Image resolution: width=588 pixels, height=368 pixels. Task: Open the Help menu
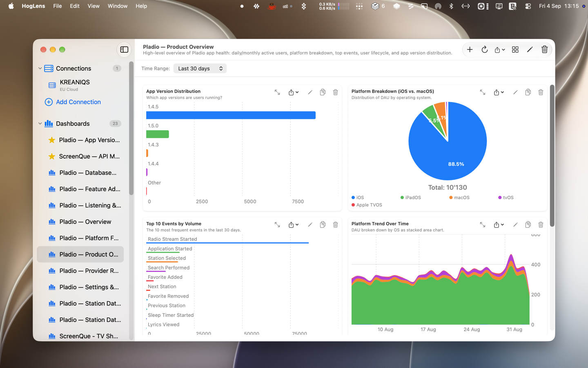click(141, 6)
